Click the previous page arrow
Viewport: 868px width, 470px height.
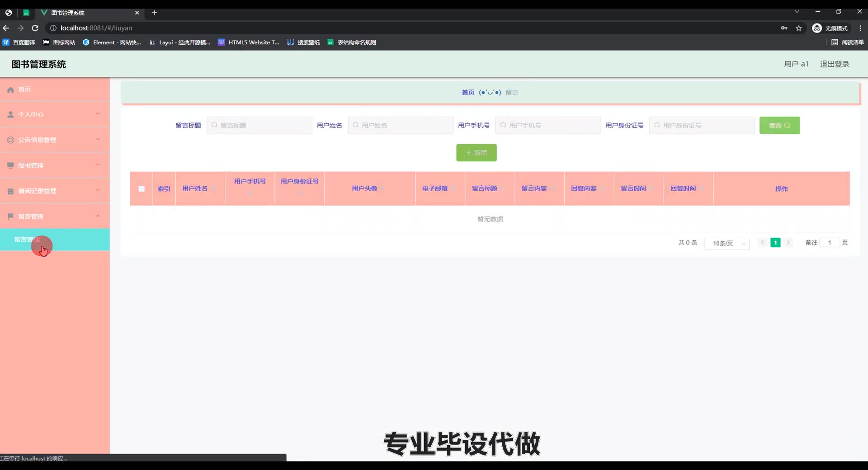pyautogui.click(x=762, y=243)
